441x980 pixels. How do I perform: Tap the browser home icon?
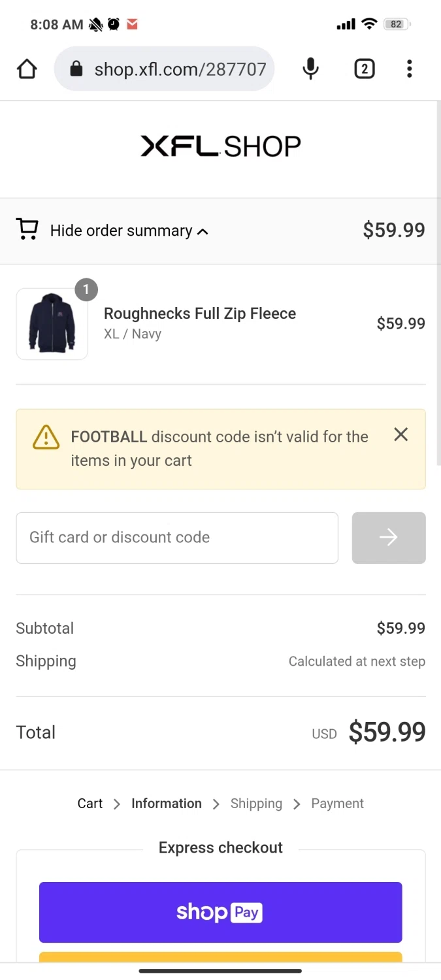(27, 69)
